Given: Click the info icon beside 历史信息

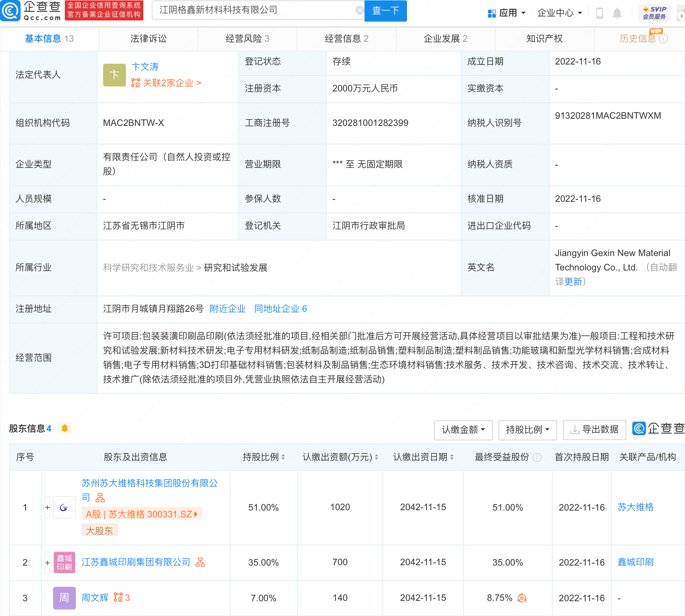Looking at the screenshot, I should [x=663, y=39].
